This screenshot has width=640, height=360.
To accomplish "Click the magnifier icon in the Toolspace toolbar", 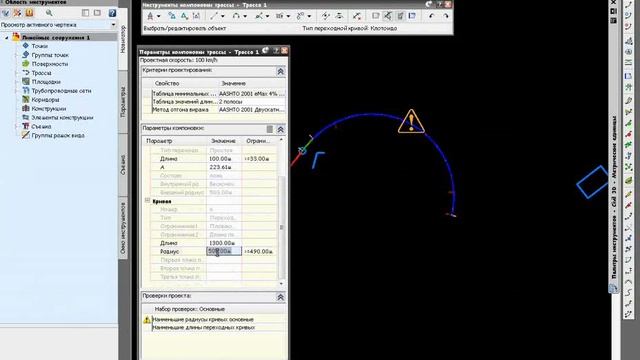I will 49,13.
